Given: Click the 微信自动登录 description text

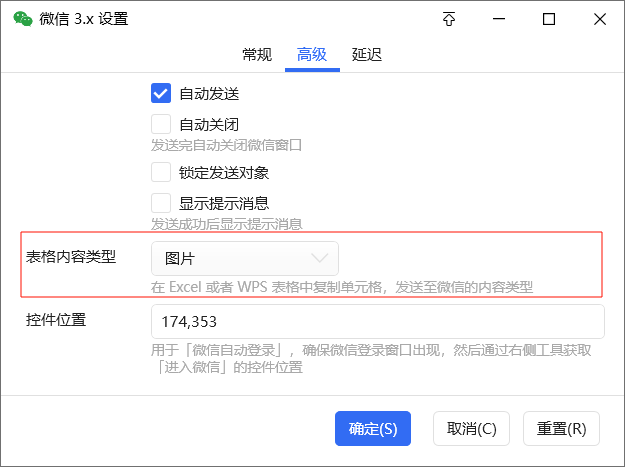Looking at the screenshot, I should (371, 359).
